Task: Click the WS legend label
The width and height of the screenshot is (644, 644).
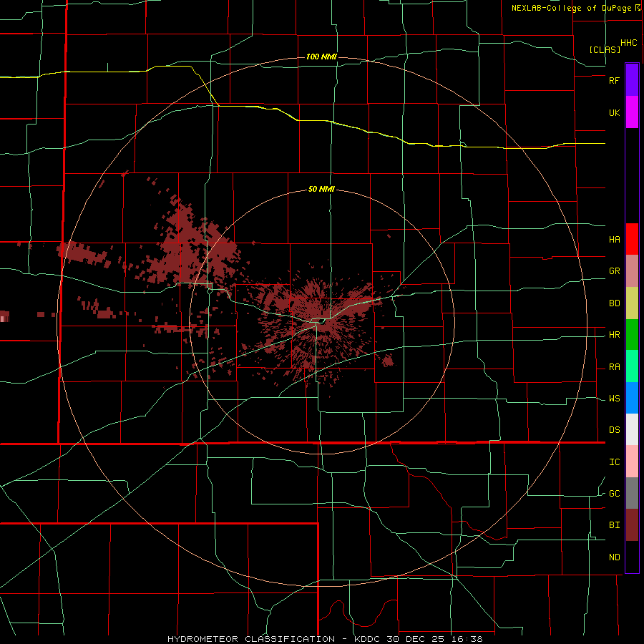Action: [x=614, y=399]
